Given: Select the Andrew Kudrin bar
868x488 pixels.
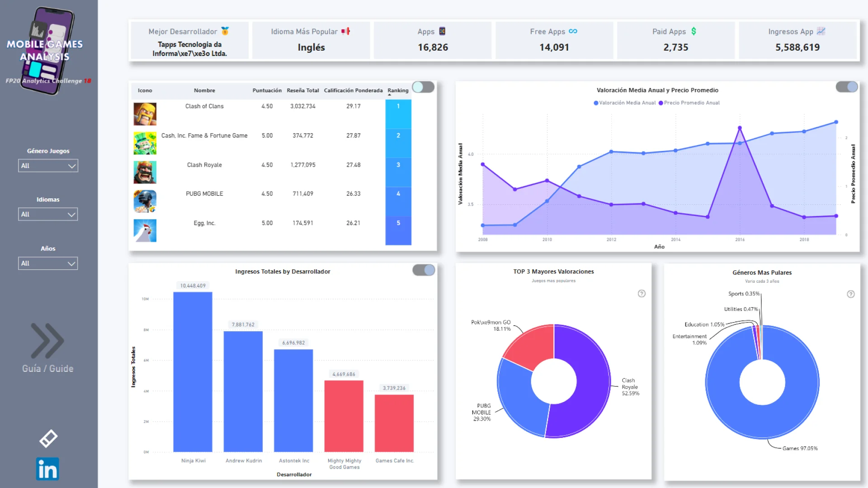Looking at the screenshot, I should tap(243, 391).
